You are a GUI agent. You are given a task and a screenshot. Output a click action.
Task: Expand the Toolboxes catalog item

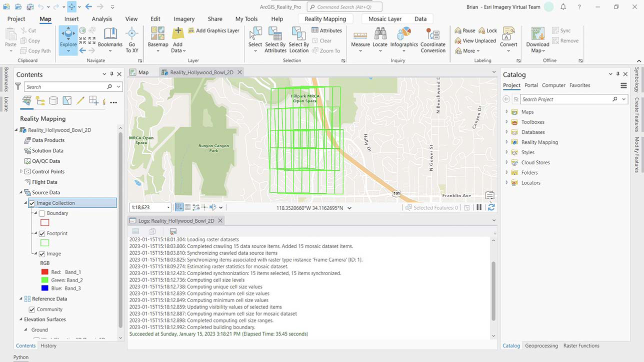(x=506, y=122)
